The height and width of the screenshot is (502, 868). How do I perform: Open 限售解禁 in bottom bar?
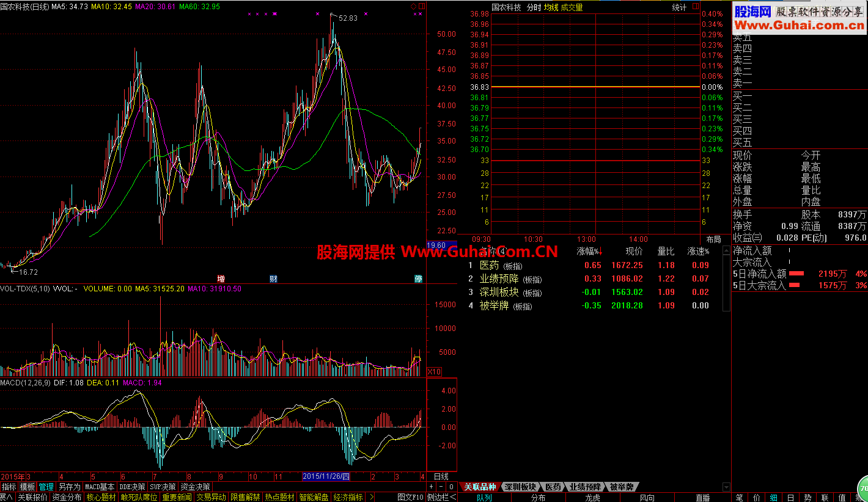[x=246, y=497]
